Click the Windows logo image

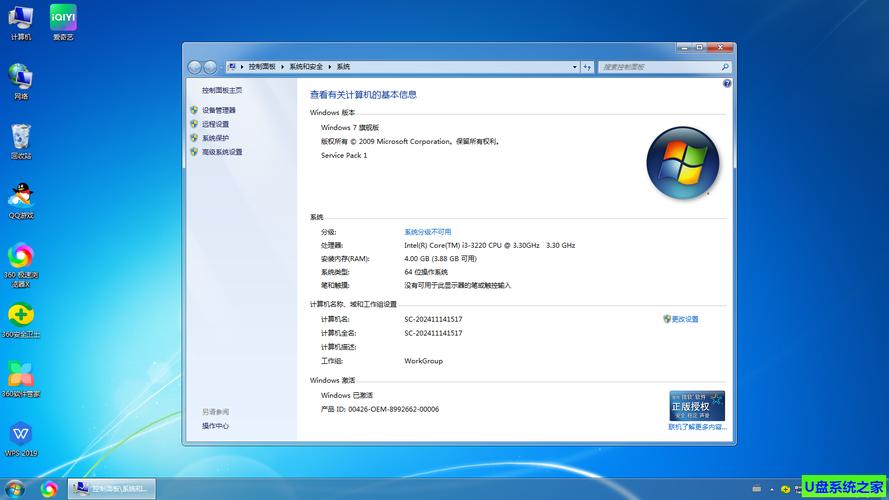(683, 163)
